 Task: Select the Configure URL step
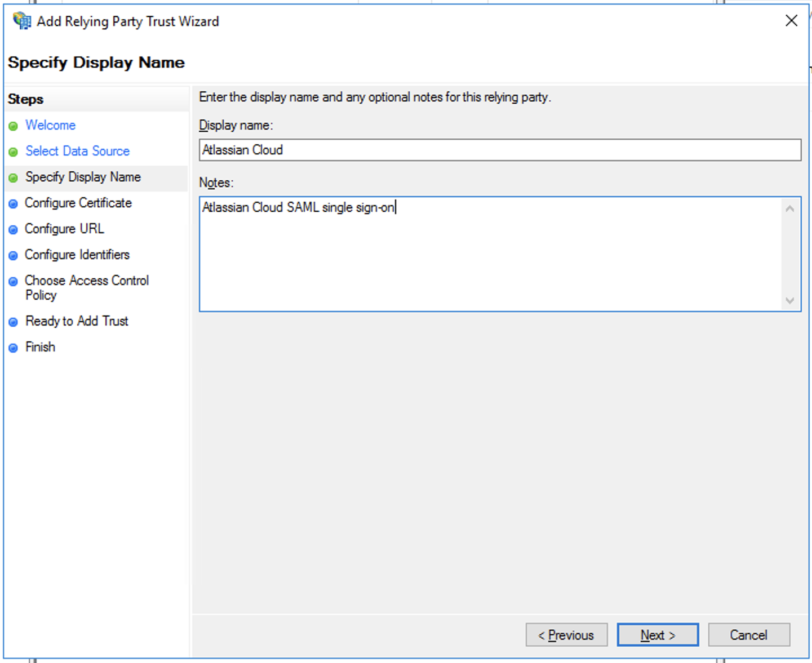tap(65, 229)
